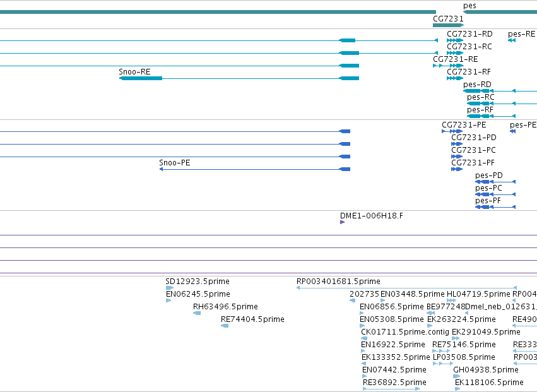
Task: Select EST EN06856.5prime
Action: pyautogui.click(x=392, y=307)
